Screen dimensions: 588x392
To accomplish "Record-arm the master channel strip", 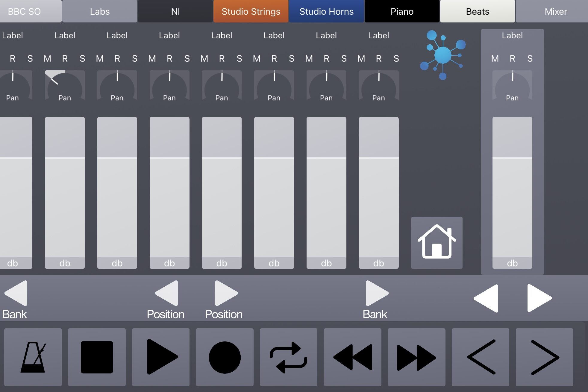I will (x=512, y=58).
